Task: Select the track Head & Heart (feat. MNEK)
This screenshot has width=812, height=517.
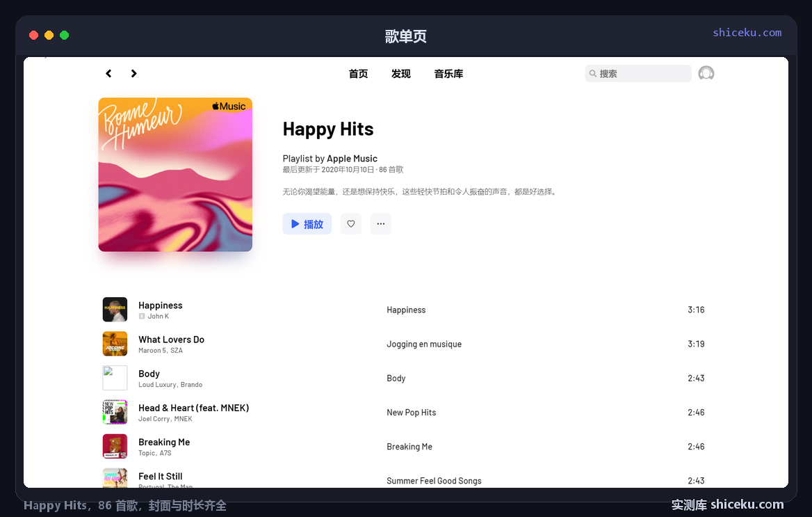Action: [x=194, y=408]
